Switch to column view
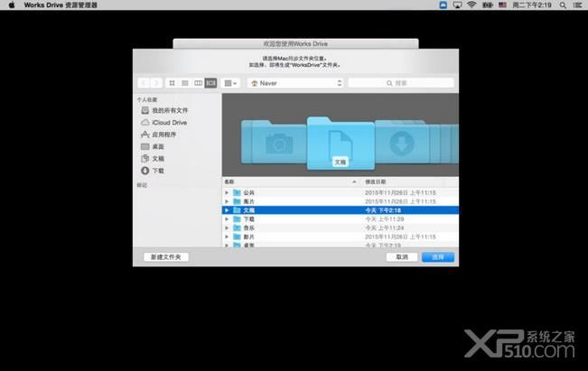The height and width of the screenshot is (371, 588). click(198, 83)
